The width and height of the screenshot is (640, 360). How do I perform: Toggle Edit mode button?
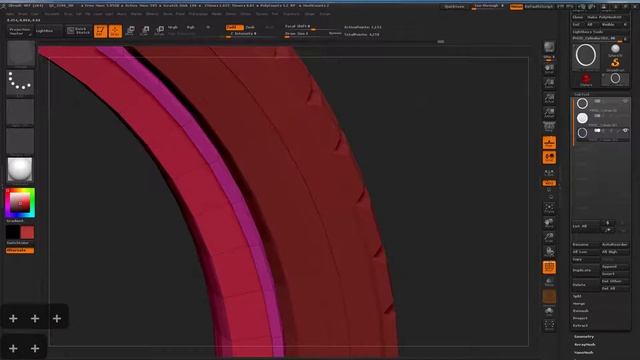(x=100, y=31)
